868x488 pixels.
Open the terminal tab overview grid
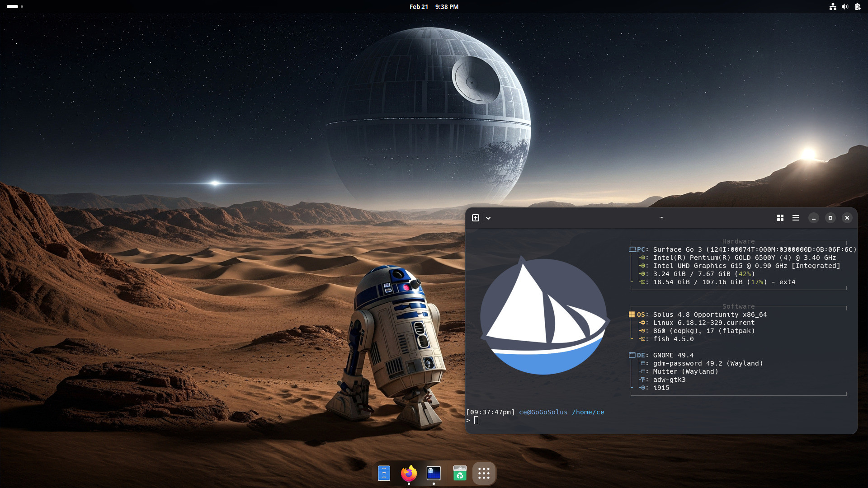pyautogui.click(x=780, y=218)
